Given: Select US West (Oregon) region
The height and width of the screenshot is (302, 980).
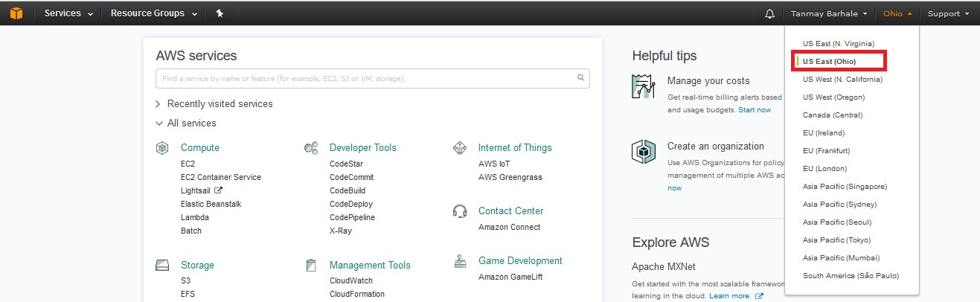Looking at the screenshot, I should tap(834, 97).
